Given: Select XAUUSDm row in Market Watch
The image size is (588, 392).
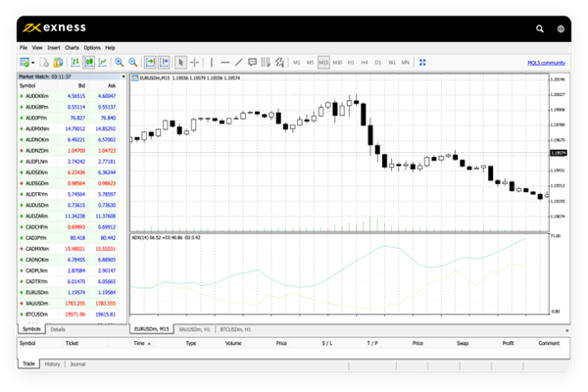Looking at the screenshot, I should [x=68, y=304].
